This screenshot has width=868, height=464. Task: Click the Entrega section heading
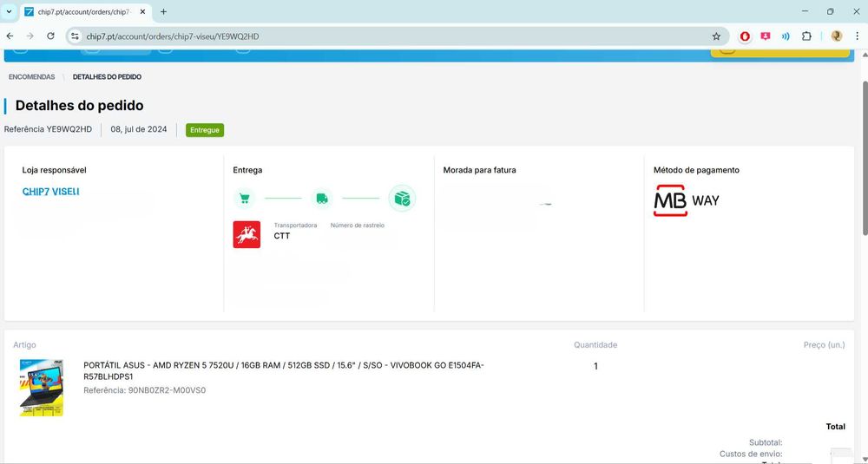pyautogui.click(x=247, y=170)
